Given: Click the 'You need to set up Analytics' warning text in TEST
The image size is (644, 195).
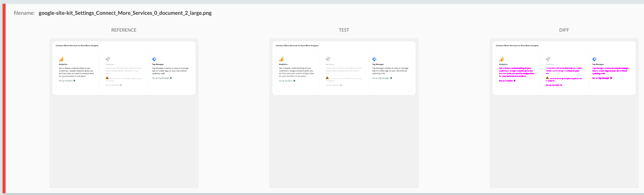Looking at the screenshot, I should [344, 80].
